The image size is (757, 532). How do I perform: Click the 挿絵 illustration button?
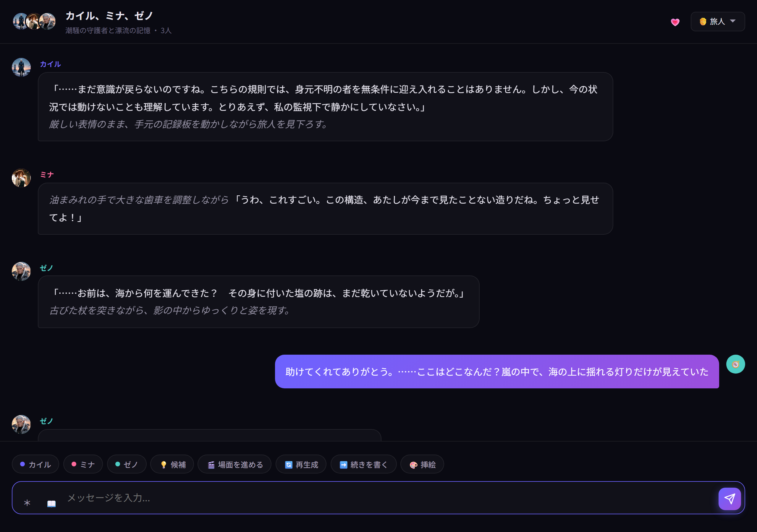click(x=422, y=464)
